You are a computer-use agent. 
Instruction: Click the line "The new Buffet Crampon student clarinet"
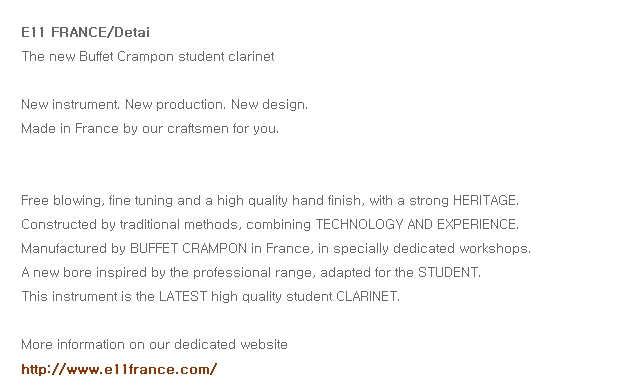148,56
